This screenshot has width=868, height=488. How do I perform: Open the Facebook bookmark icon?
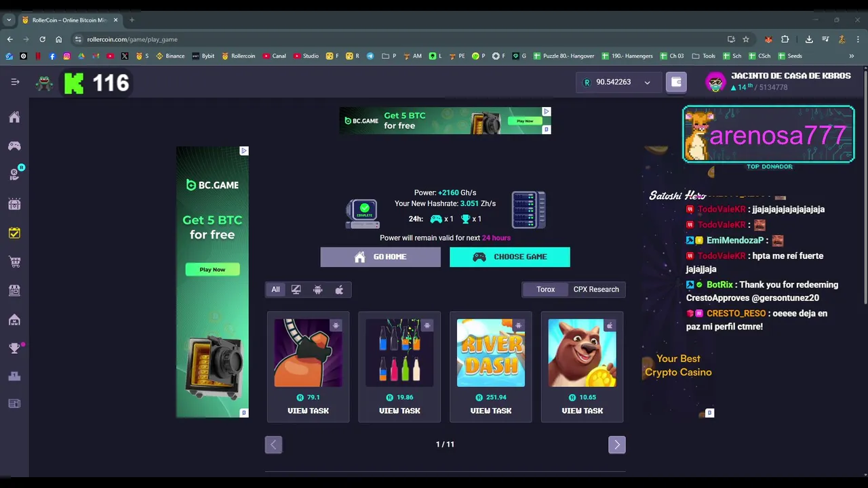[x=52, y=56]
